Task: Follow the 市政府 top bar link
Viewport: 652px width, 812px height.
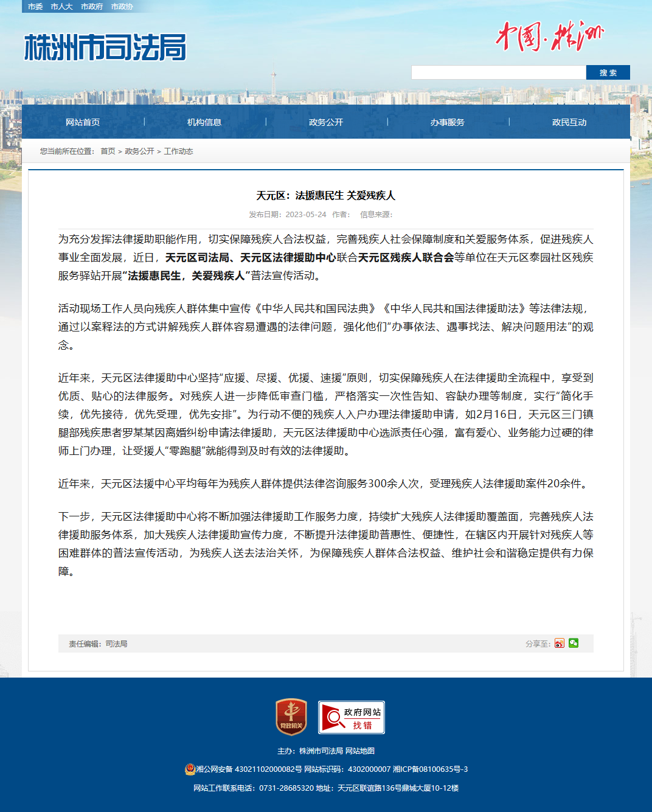Action: (x=92, y=7)
